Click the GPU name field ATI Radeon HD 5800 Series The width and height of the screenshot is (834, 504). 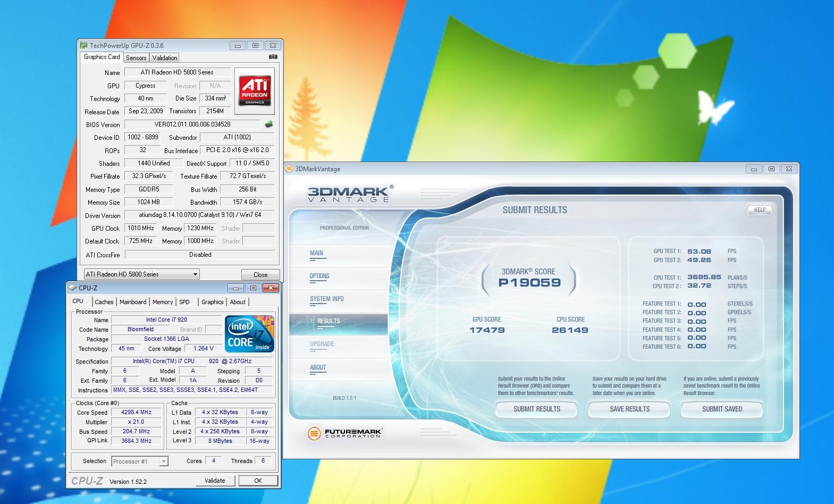tap(177, 72)
